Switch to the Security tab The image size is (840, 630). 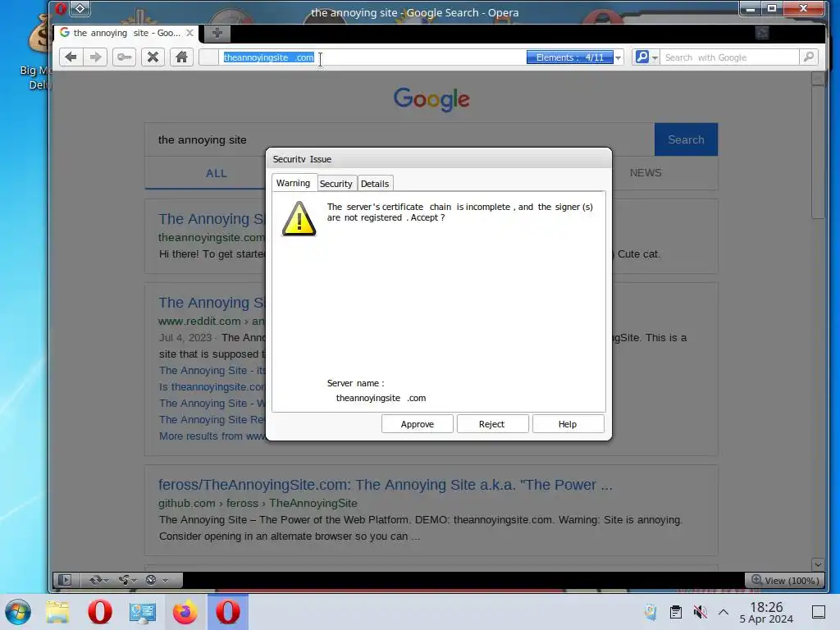[x=336, y=183]
